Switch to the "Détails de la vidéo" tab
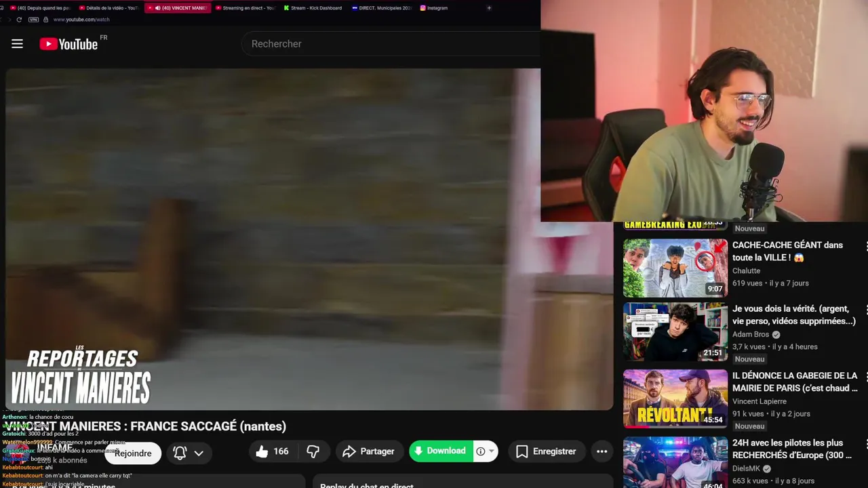The width and height of the screenshot is (868, 488). click(108, 8)
